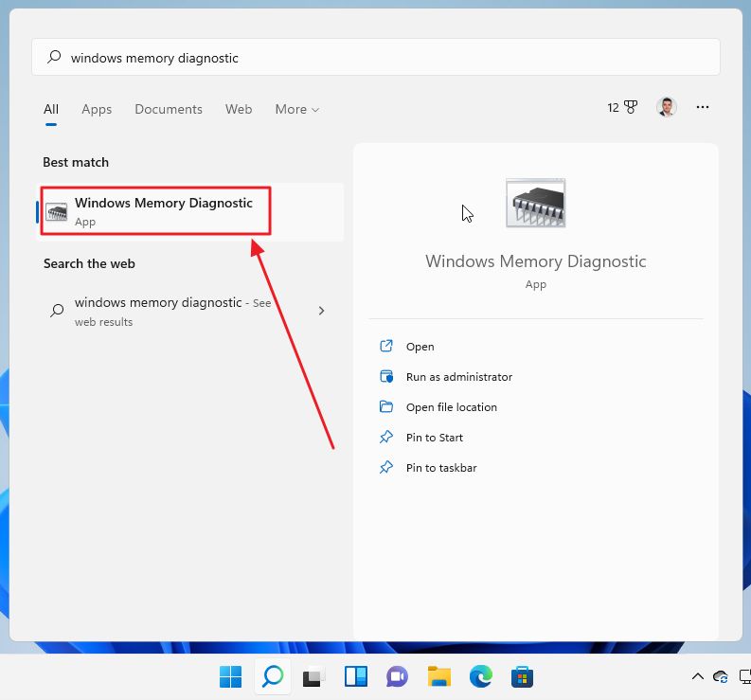
Task: Click the Search icon on the taskbar
Action: coord(273,676)
